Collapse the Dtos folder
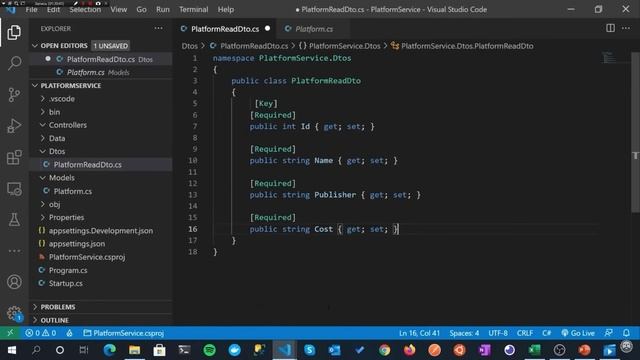The height and width of the screenshot is (360, 640). (57, 151)
